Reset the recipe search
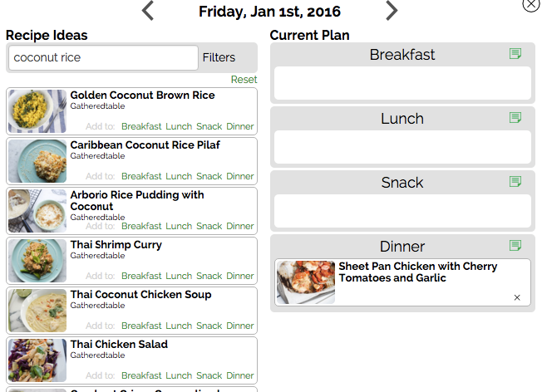 [x=244, y=80]
